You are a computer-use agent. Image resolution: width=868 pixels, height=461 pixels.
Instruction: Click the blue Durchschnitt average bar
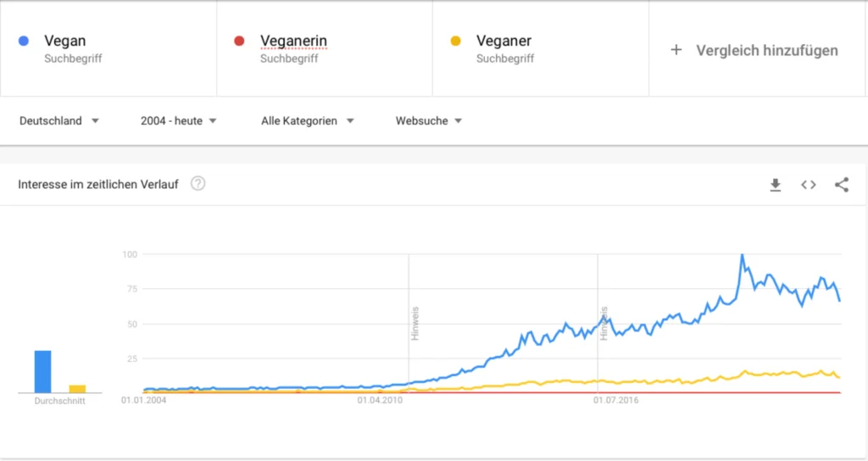(42, 371)
